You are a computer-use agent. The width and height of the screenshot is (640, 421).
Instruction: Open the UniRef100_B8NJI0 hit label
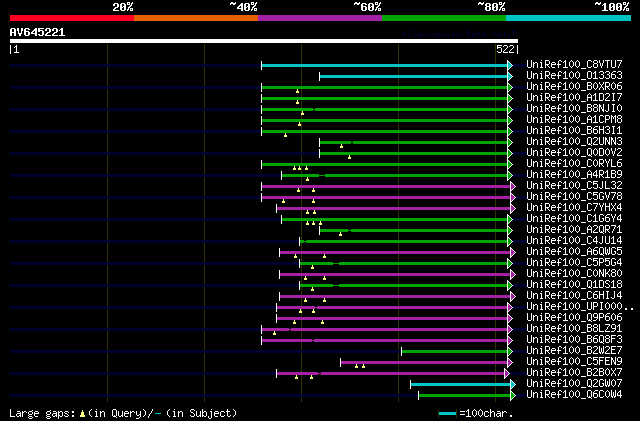pyautogui.click(x=574, y=108)
